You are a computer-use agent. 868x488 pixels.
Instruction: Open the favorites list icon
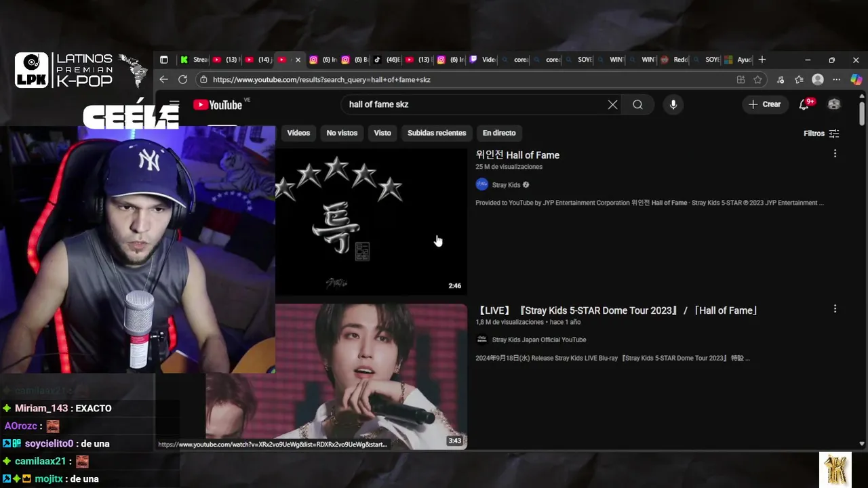point(799,79)
